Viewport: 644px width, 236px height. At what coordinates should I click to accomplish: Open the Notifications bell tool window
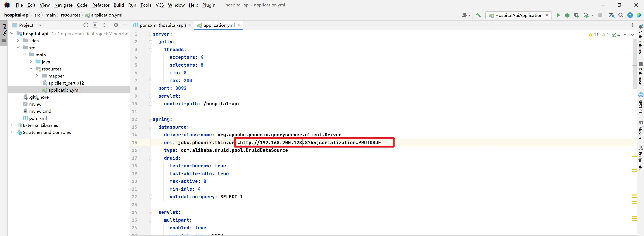[x=641, y=39]
